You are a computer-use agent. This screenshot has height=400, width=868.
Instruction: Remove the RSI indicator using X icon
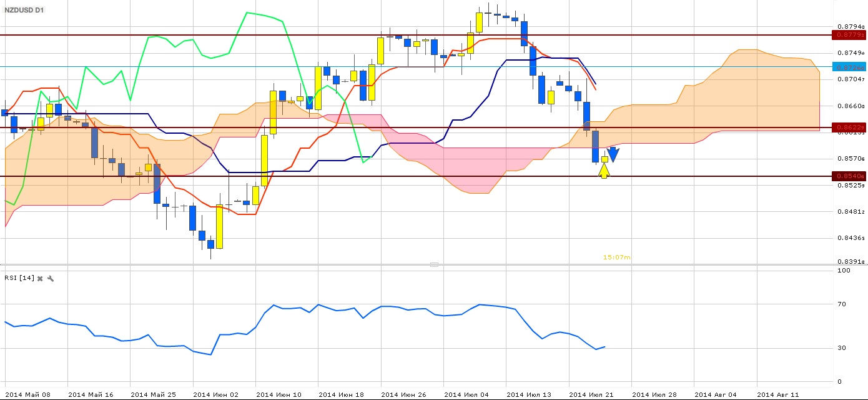coord(40,278)
